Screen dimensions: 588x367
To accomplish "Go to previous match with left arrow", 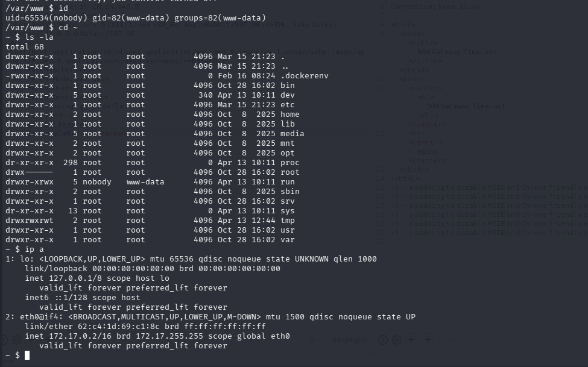I will tap(413, 340).
